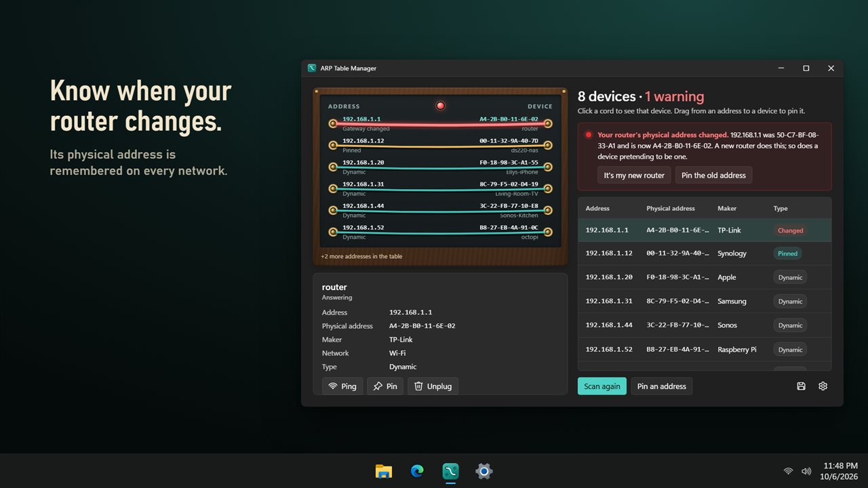Click the Sonos-Kitchen cord
This screenshot has height=488, width=868.
point(440,211)
